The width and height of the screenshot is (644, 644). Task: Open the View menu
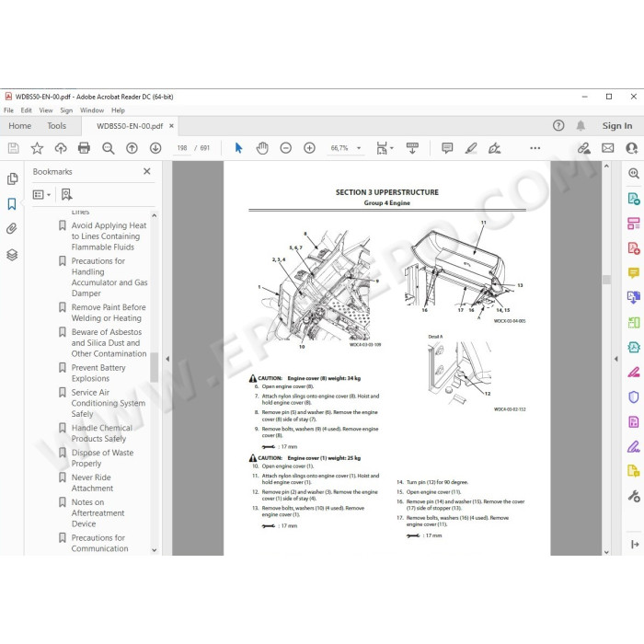[46, 110]
